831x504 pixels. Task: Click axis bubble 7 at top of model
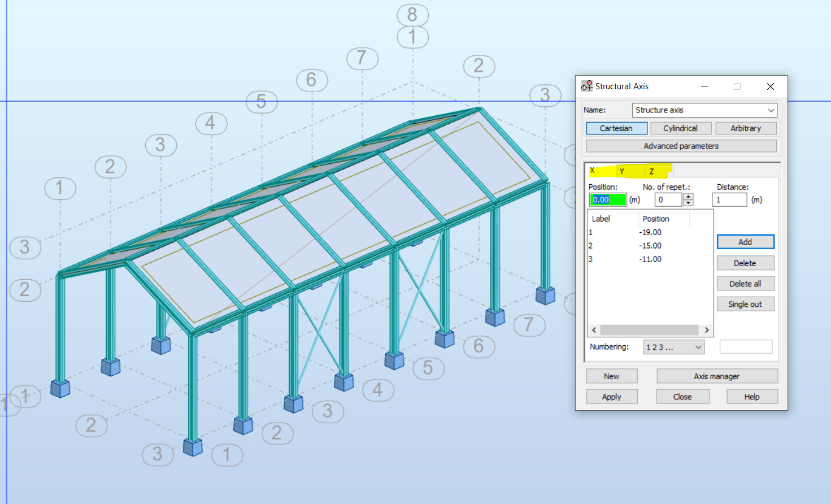[362, 58]
